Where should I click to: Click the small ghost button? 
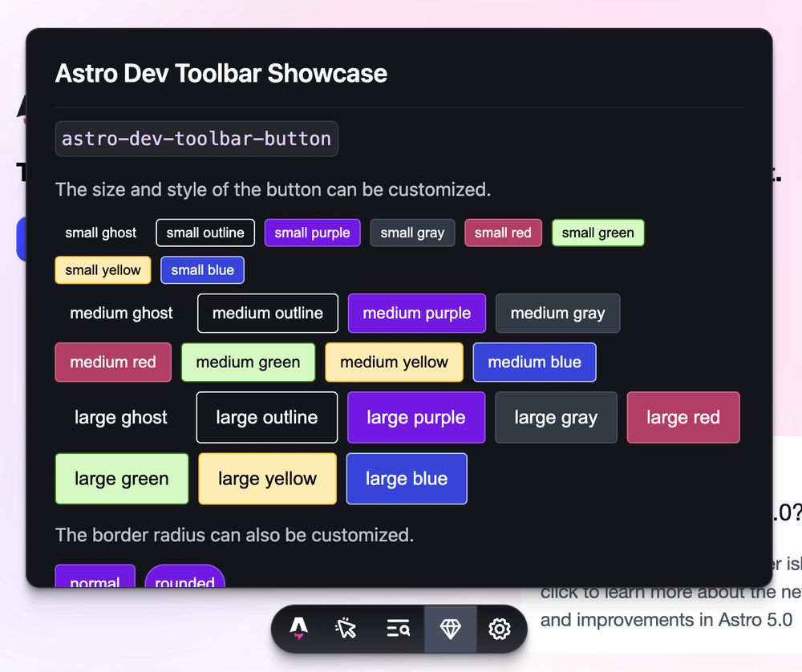(x=101, y=233)
